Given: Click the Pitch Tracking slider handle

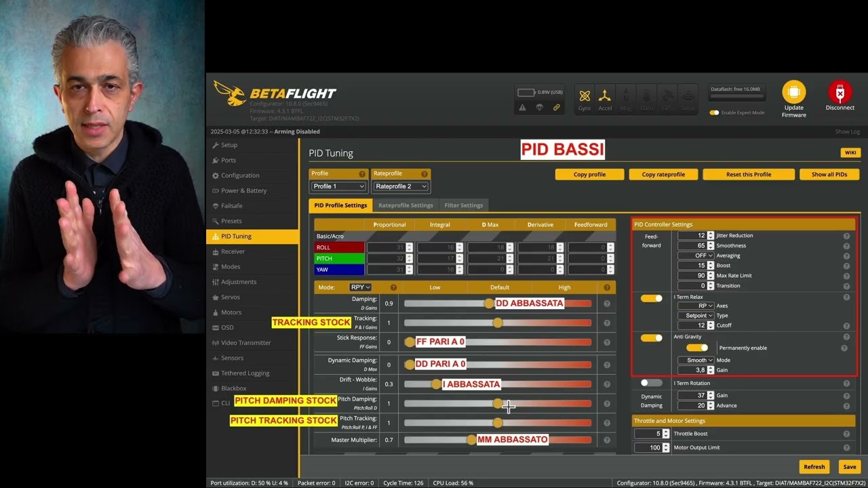Looking at the screenshot, I should pos(498,423).
